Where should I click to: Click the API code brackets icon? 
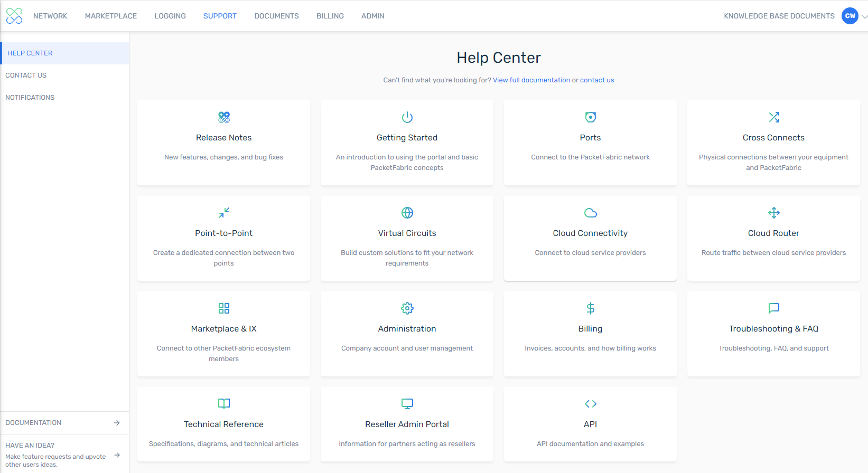591,404
